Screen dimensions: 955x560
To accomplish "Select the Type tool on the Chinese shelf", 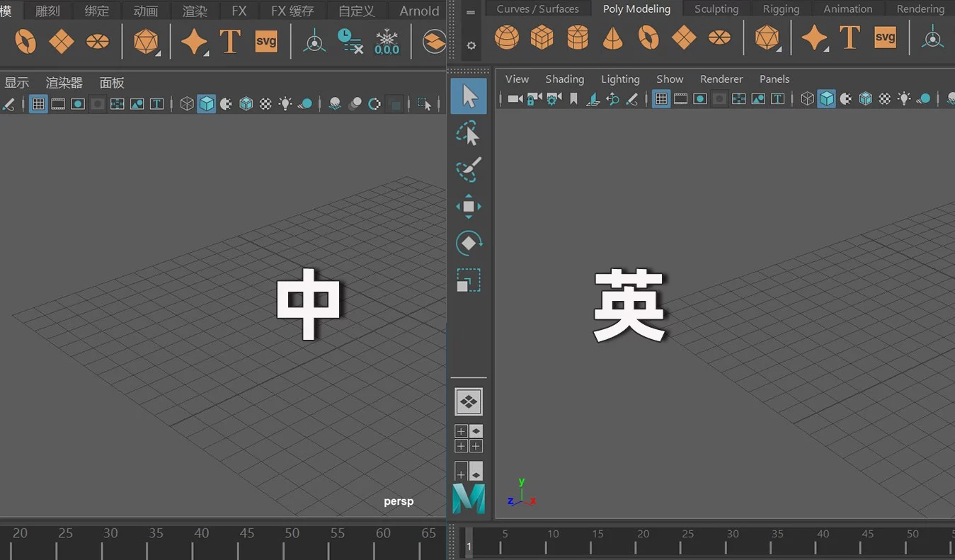I will pyautogui.click(x=230, y=41).
